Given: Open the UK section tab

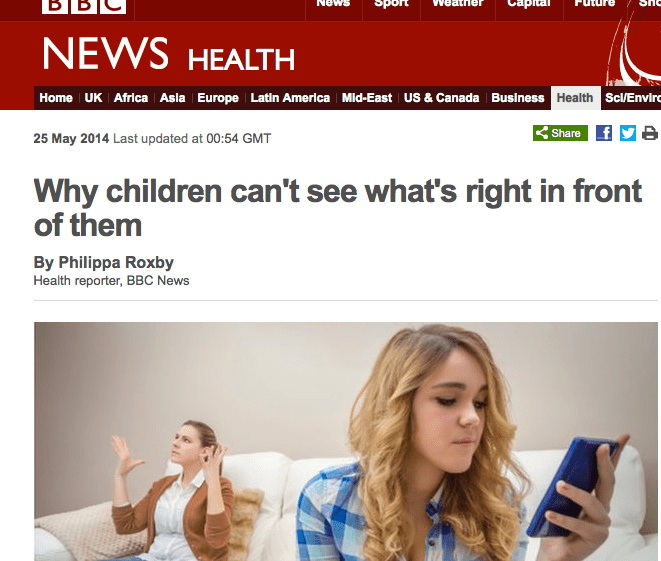Looking at the screenshot, I should 93,98.
